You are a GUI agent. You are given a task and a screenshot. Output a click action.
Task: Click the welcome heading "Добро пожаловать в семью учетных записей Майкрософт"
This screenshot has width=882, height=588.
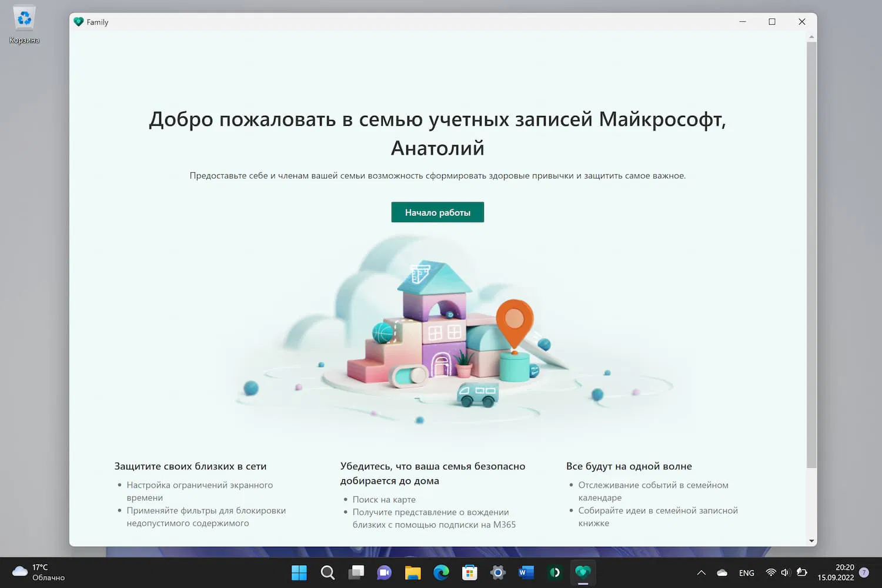437,119
